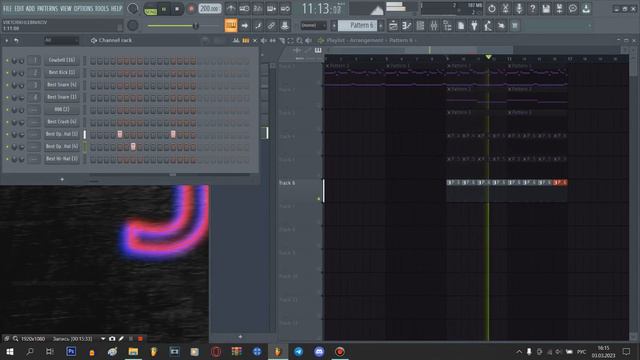The image size is (640, 360).
Task: Click the master volume knob
Action: (133, 8)
